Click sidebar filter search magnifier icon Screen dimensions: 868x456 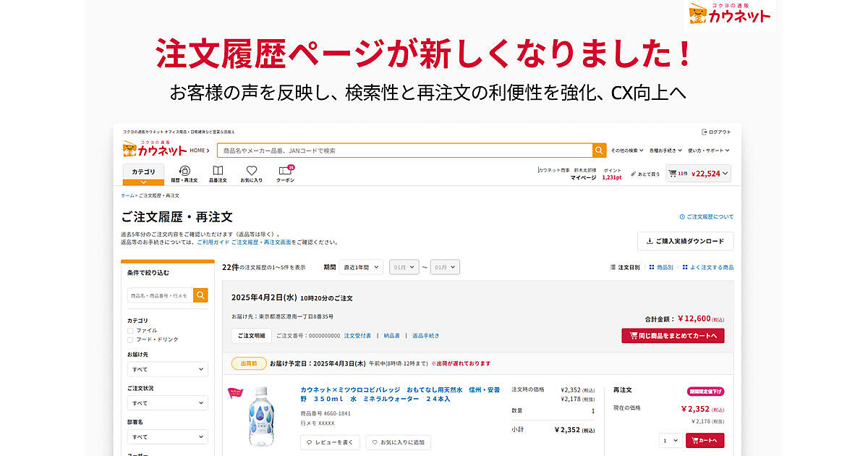200,295
